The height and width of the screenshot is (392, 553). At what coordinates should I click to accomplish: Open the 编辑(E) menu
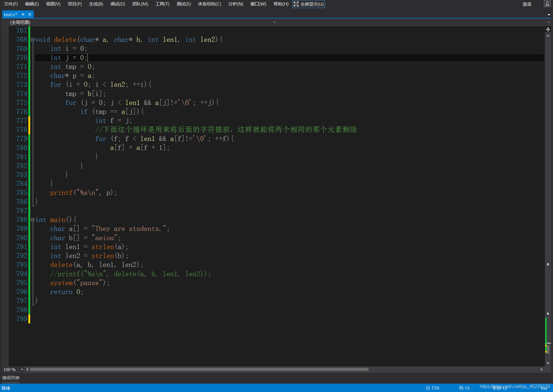[32, 4]
